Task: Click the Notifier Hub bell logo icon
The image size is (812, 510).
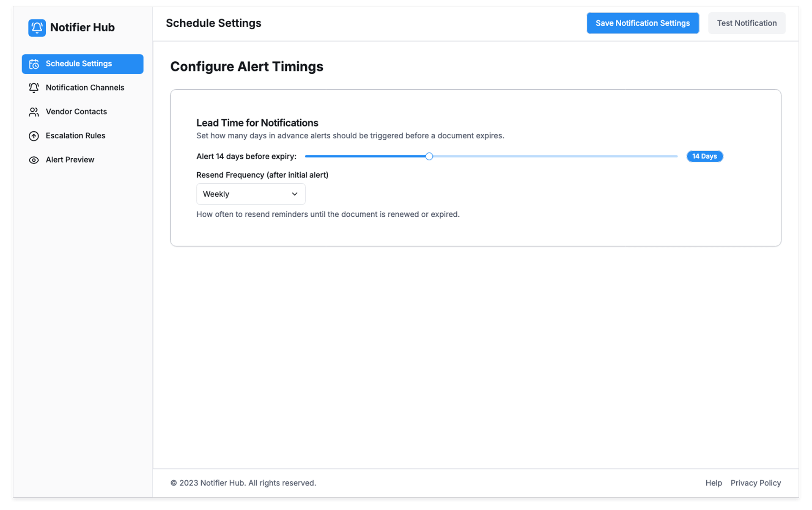Action: (x=37, y=28)
